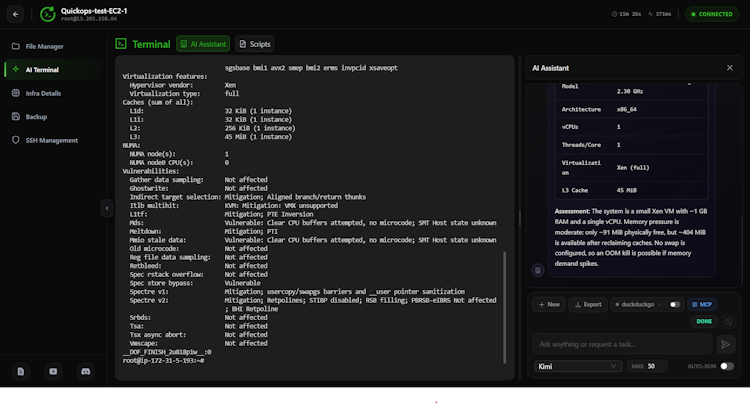Toggle the AUTO-RUN switch
Screen dimensions: 750x403
pyautogui.click(x=726, y=366)
